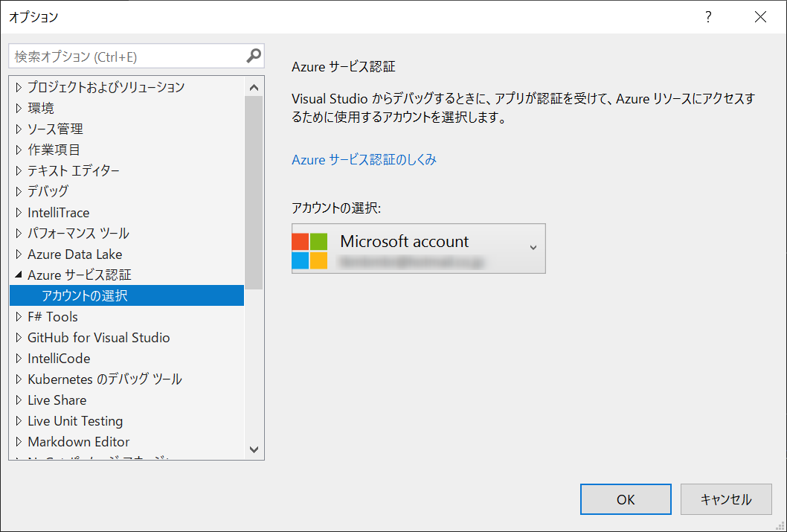
Task: Expand the テキスト エディター node arrow
Action: [19, 170]
